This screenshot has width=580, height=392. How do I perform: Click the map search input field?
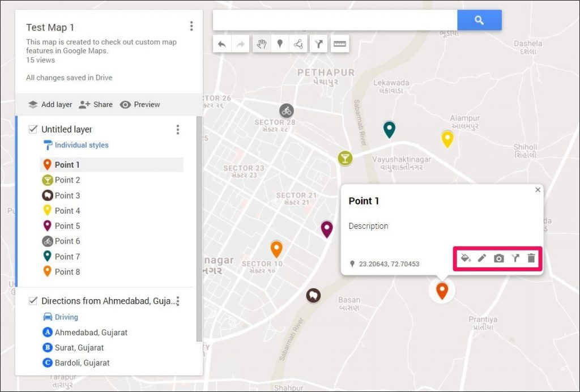click(x=335, y=20)
